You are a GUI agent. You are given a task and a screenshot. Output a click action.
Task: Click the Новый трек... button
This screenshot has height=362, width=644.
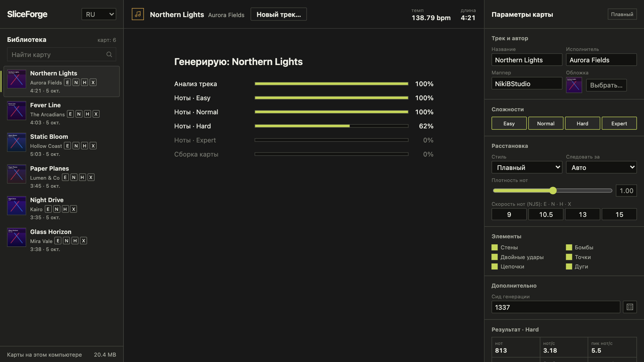pyautogui.click(x=279, y=14)
